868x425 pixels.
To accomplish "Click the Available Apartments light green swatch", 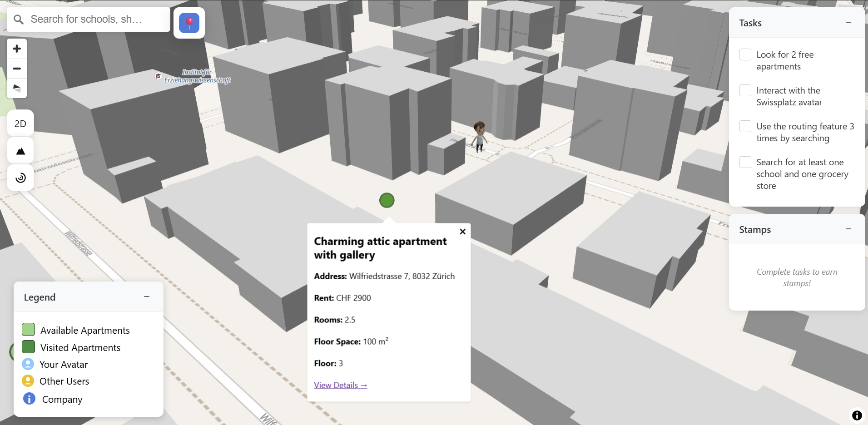I will (29, 330).
